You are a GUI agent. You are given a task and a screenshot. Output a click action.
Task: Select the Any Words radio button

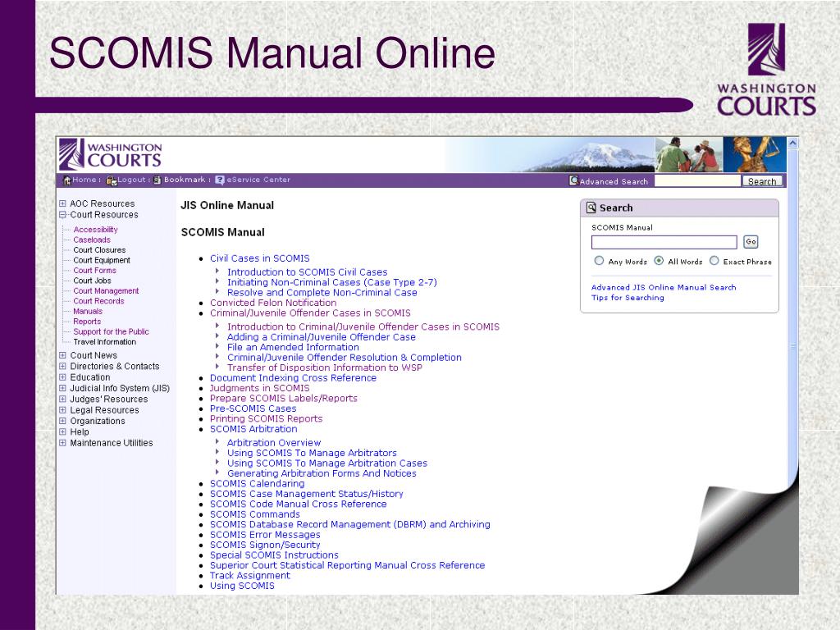599,261
